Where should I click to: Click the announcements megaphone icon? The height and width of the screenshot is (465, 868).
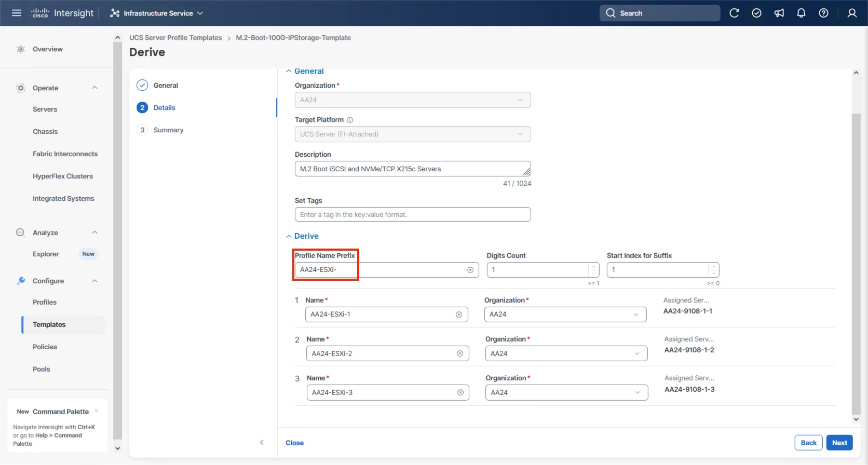[779, 13]
